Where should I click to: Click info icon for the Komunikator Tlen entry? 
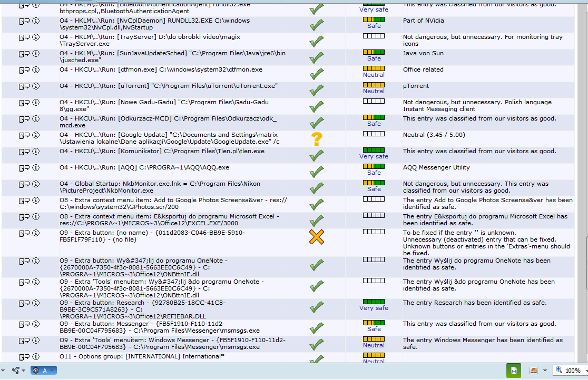click(36, 152)
